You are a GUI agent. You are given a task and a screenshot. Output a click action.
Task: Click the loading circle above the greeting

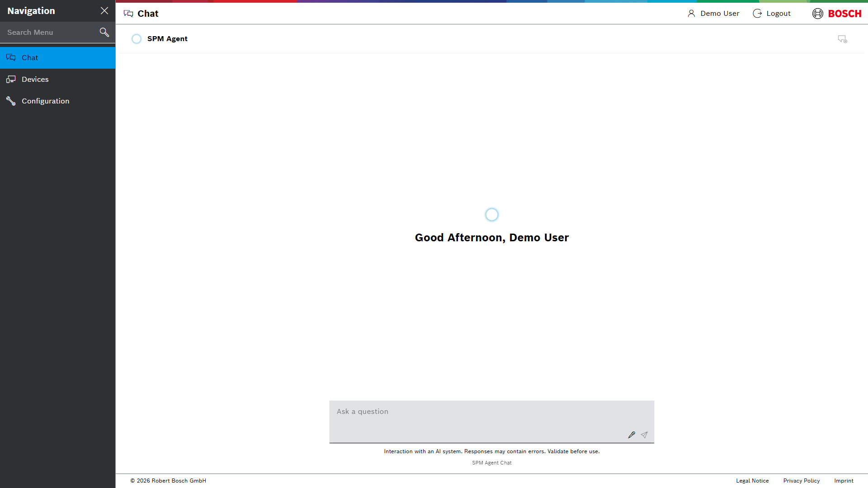click(x=492, y=215)
